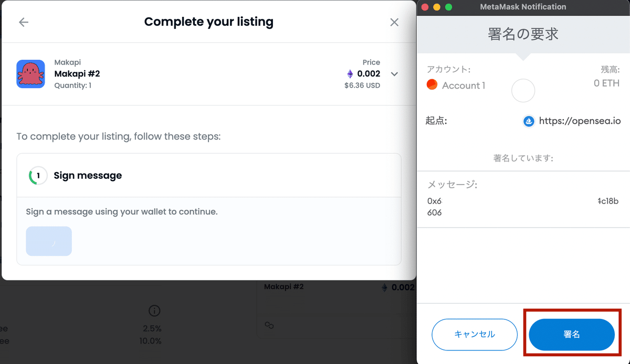630x364 pixels.
Task: Open the Makapi #2 thumbnail image
Action: click(x=30, y=74)
